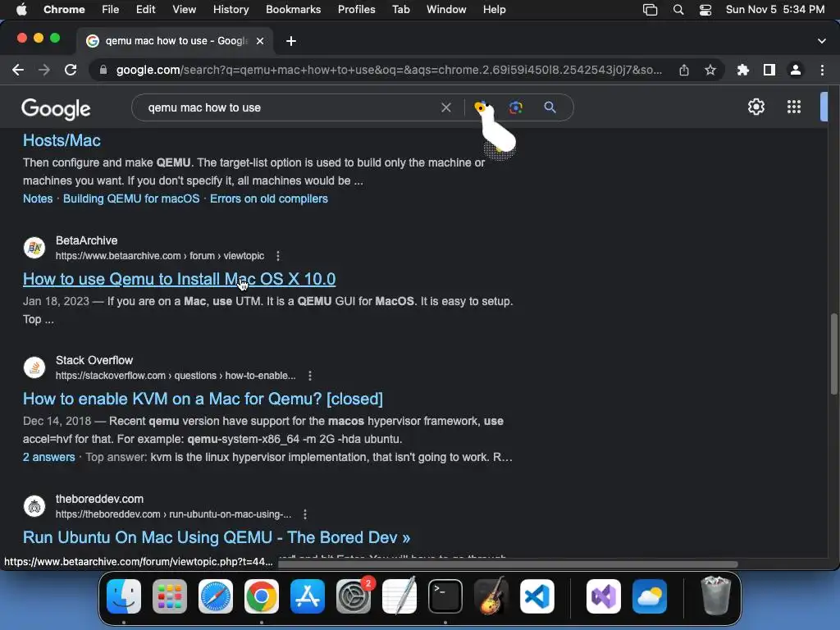Open Run Ubuntu On Mac Using QEMU result
Screen dimensions: 840x630
point(217,537)
